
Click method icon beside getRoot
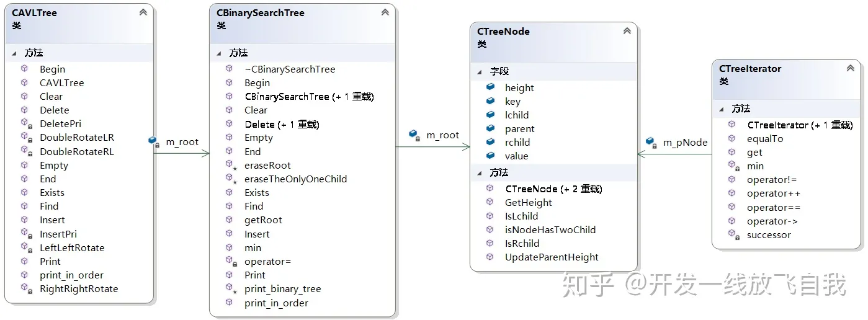coord(230,220)
